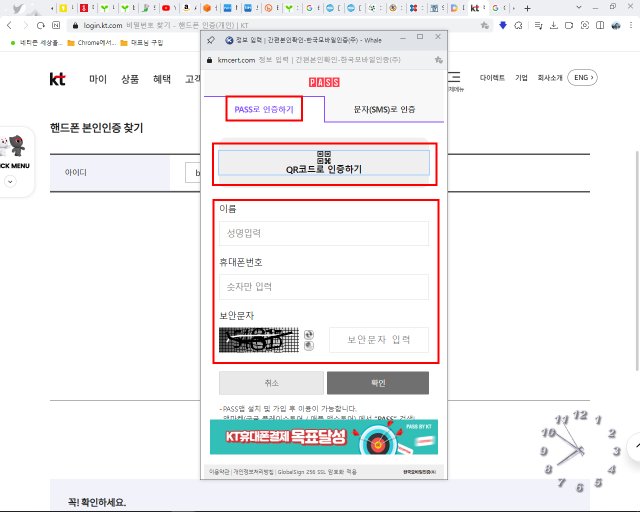This screenshot has height=512, width=640.
Task: Open the three-dot browser menu
Action: coord(631,25)
